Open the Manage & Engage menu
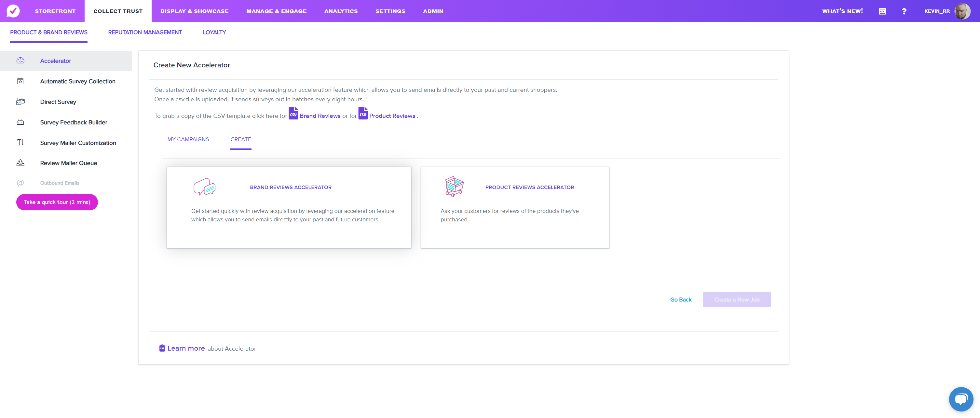 (x=277, y=11)
